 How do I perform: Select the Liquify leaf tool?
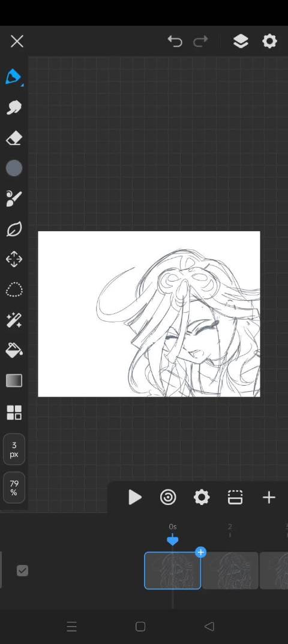[14, 229]
